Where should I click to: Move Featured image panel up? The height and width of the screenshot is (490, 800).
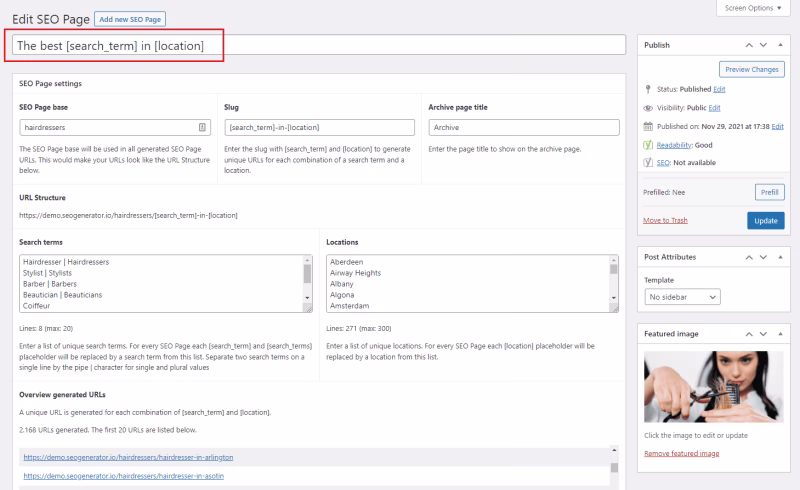[x=749, y=334]
